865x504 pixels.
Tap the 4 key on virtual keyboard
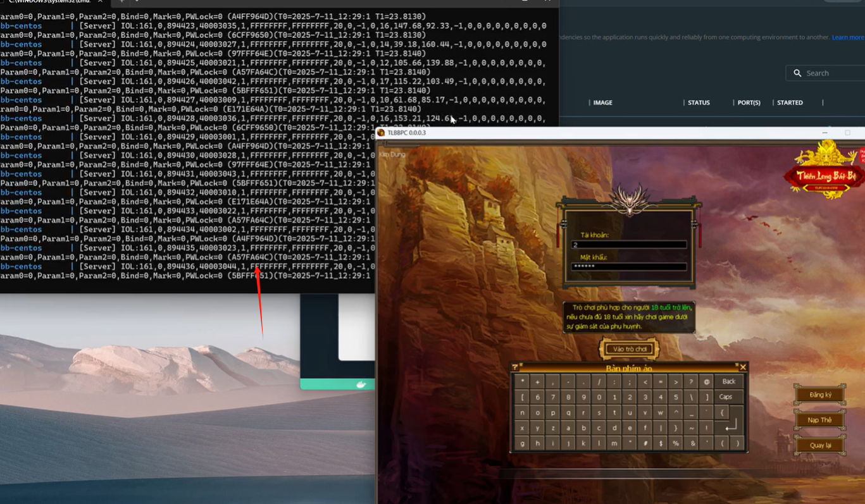pyautogui.click(x=661, y=397)
